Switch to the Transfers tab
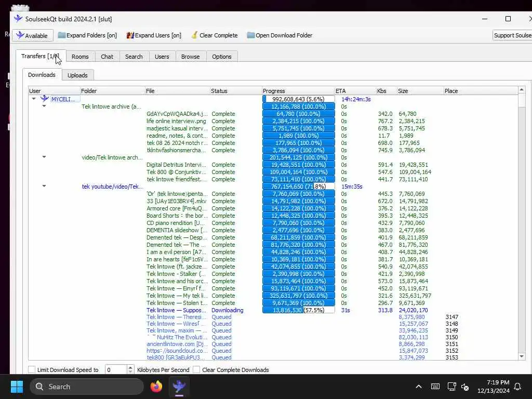 point(41,56)
